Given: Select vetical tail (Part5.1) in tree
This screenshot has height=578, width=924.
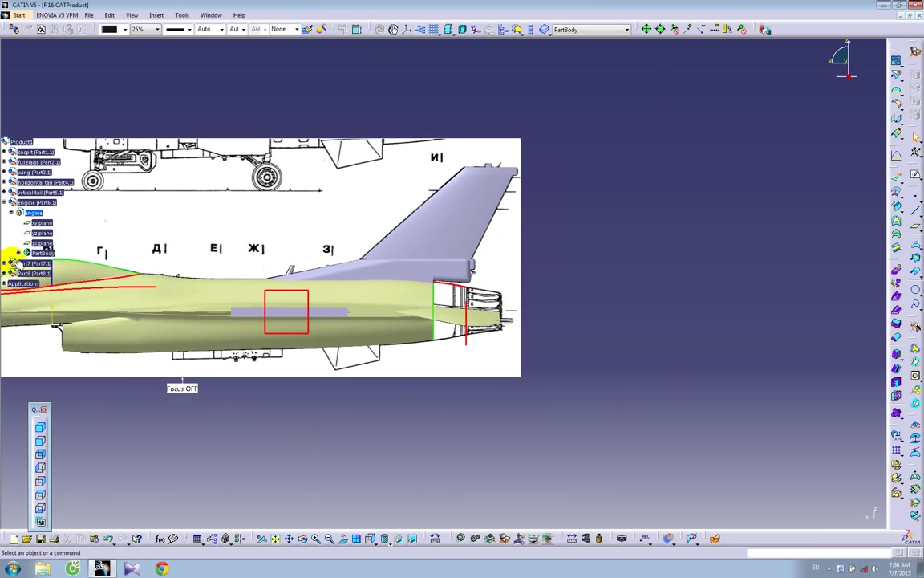Looking at the screenshot, I should tap(40, 193).
